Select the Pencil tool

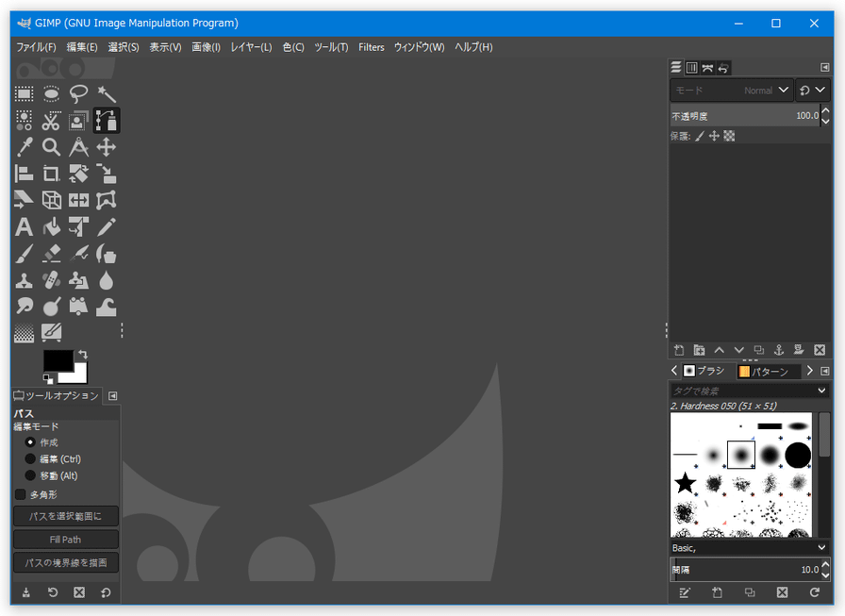click(x=107, y=227)
